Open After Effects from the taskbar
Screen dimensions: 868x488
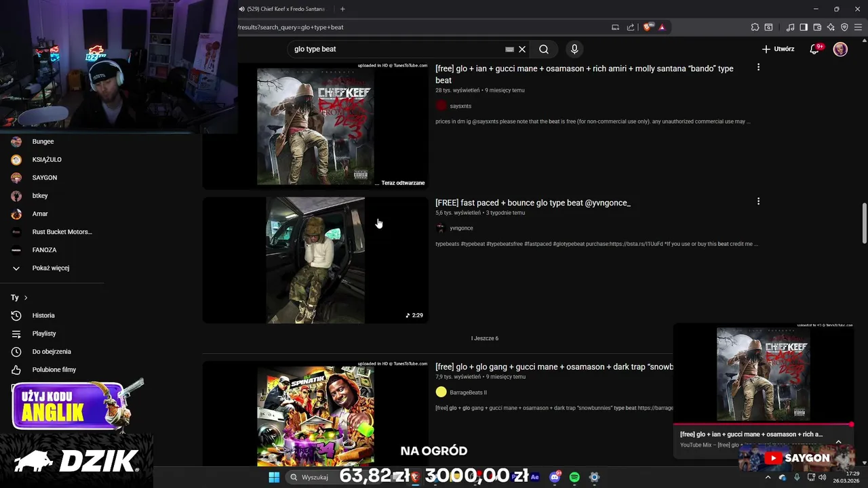click(534, 477)
